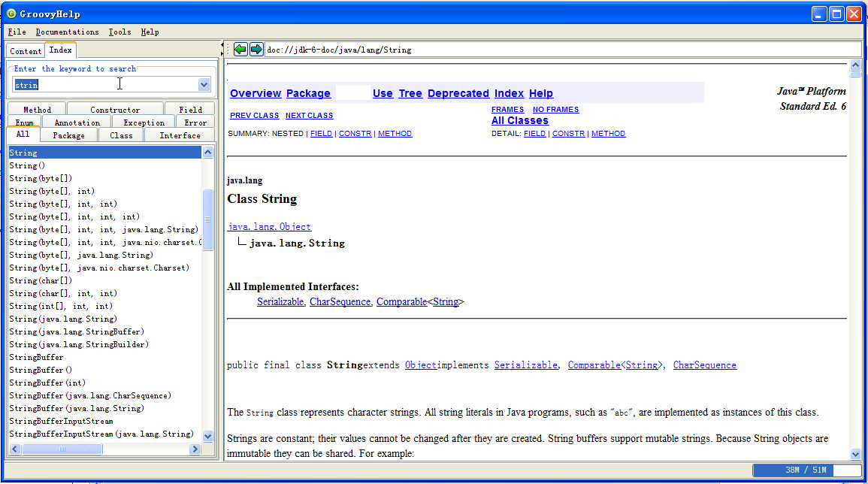Click the results list vertical scrollbar thumb
Screen dimensions: 868x484
coord(207,220)
